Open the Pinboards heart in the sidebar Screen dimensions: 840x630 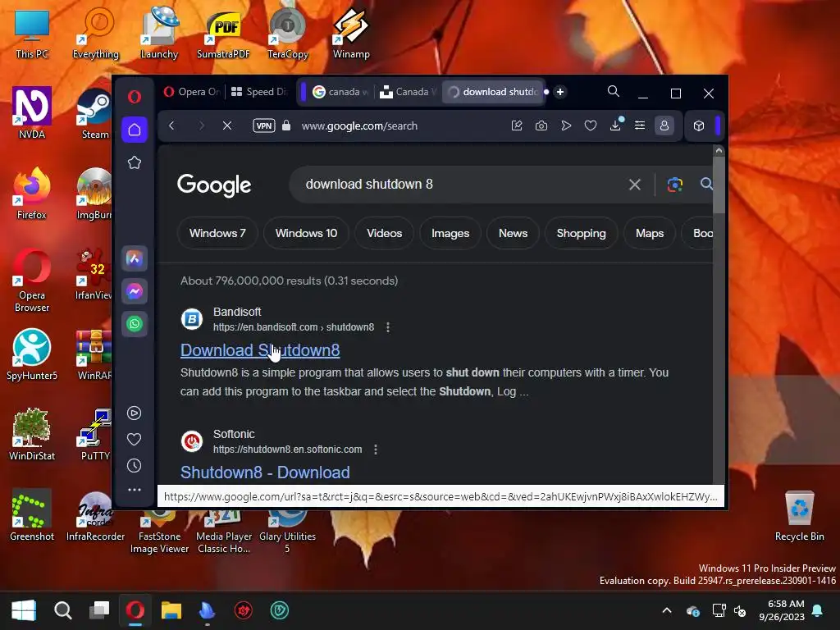pos(135,440)
